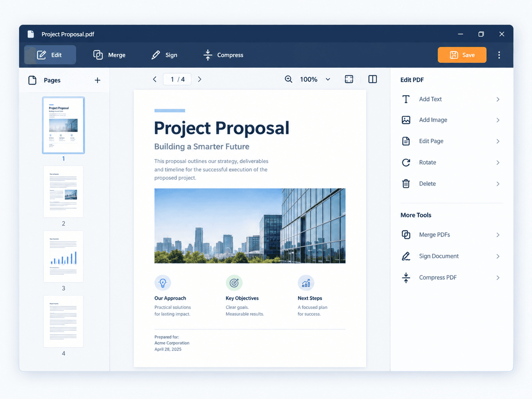Screen dimensions: 532x399
Task: Toggle fit-to-page view icon
Action: click(x=349, y=79)
